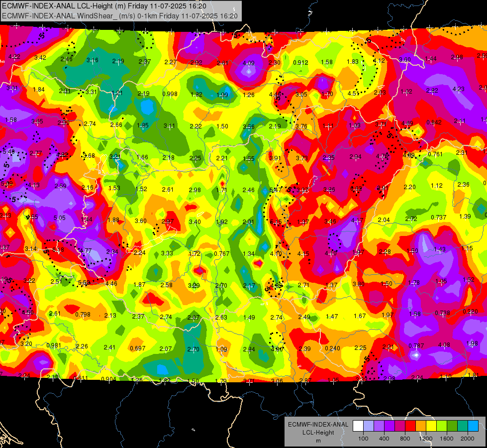Click the wind shear value 0.787

[x=416, y=346]
